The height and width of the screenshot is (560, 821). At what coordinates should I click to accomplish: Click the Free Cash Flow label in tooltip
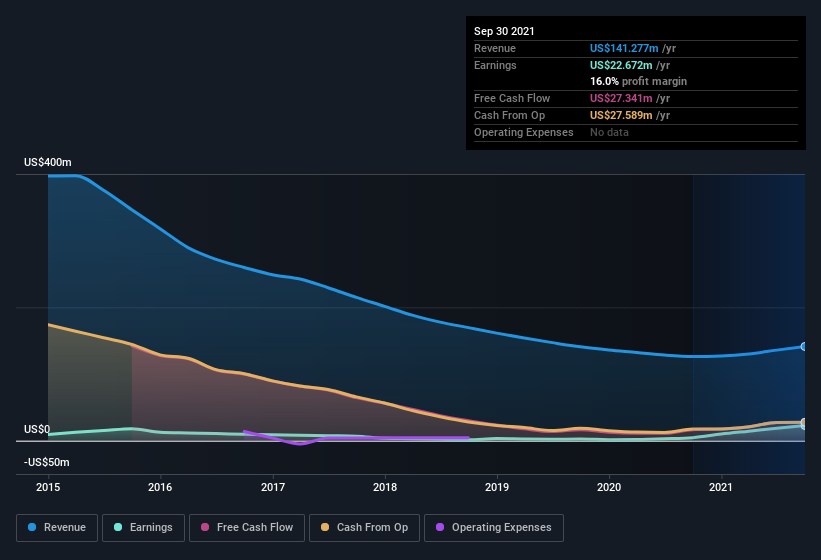click(512, 98)
